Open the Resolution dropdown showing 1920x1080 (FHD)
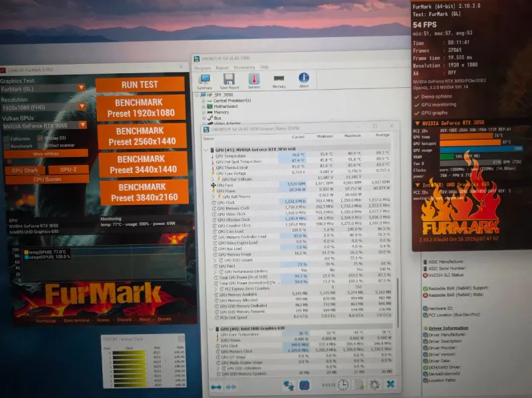The image size is (532, 398). click(43, 107)
